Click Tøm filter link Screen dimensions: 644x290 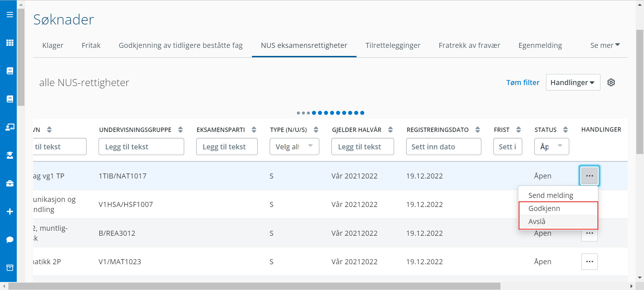click(x=523, y=82)
